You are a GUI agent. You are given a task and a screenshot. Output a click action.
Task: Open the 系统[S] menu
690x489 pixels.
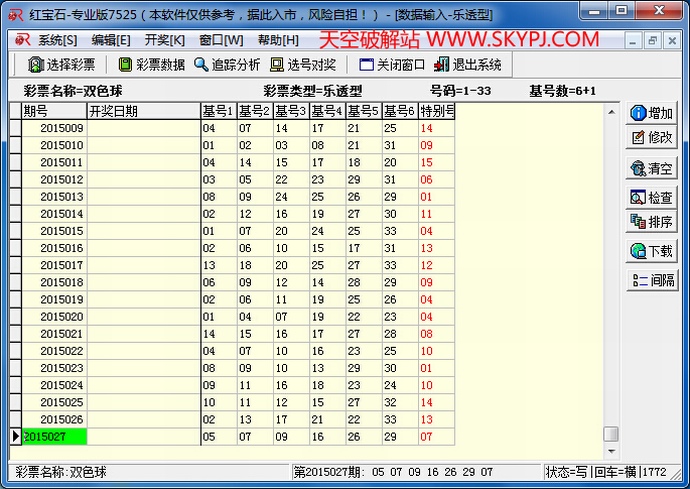(x=57, y=40)
